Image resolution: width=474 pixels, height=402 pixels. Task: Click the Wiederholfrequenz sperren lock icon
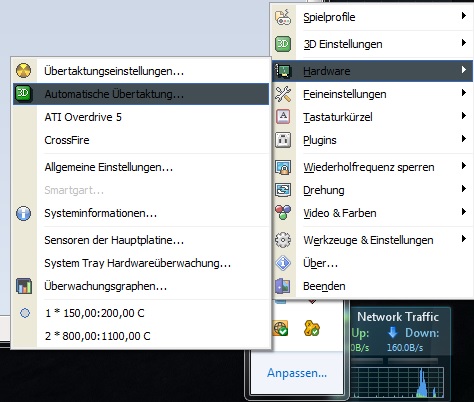[x=283, y=167]
